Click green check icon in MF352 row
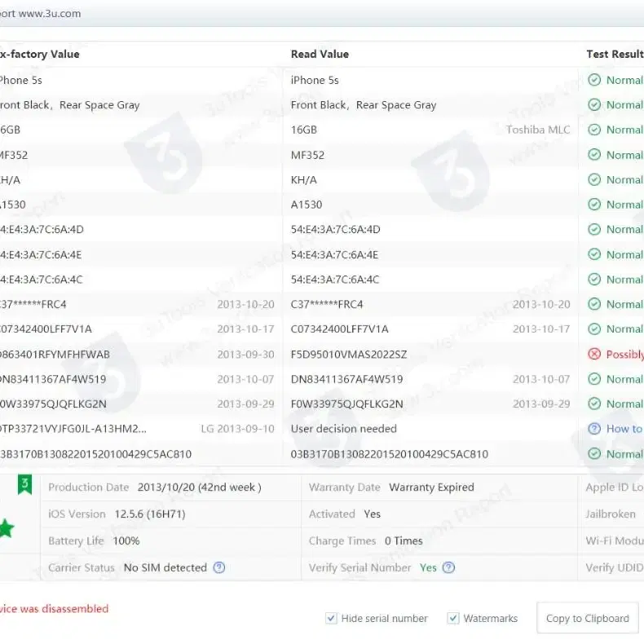Viewport: 644px width, 644px height. pyautogui.click(x=594, y=155)
